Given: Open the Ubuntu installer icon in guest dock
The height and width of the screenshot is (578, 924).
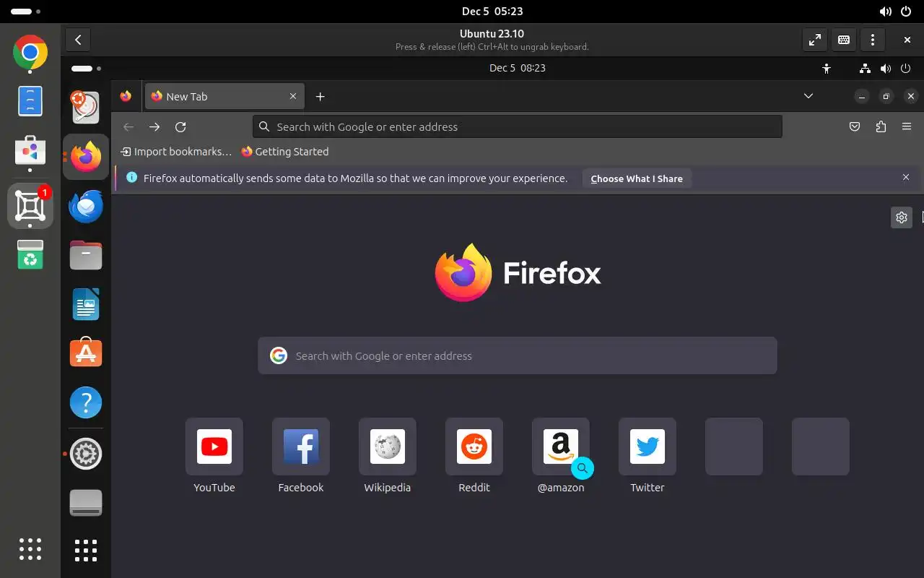Looking at the screenshot, I should tap(86, 108).
